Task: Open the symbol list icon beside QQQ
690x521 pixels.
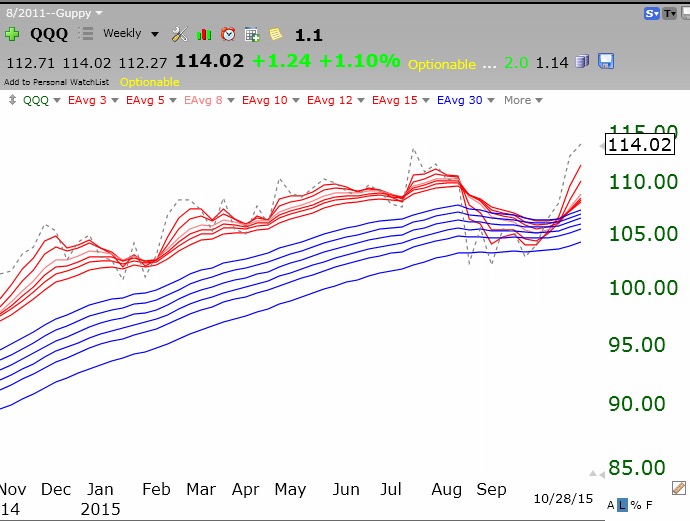Action: [86, 33]
